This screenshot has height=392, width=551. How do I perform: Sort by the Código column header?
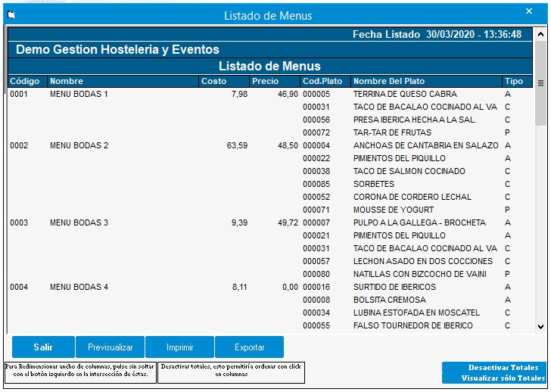tap(27, 81)
